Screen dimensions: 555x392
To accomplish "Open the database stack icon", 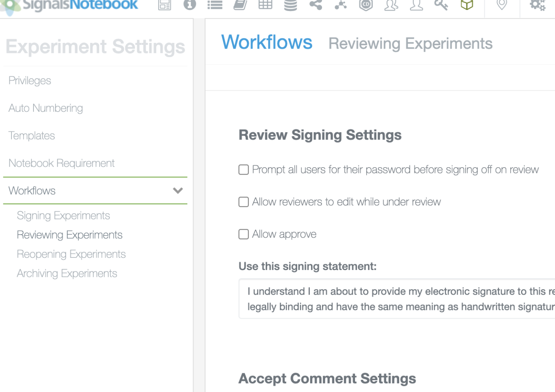I will [291, 5].
